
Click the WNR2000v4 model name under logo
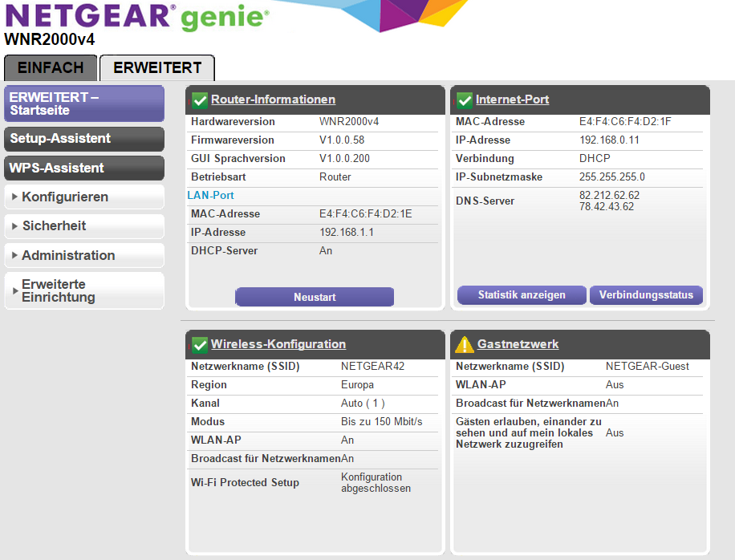pos(49,39)
